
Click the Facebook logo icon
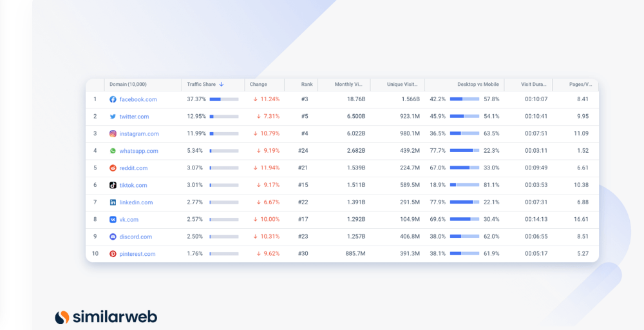coord(113,99)
